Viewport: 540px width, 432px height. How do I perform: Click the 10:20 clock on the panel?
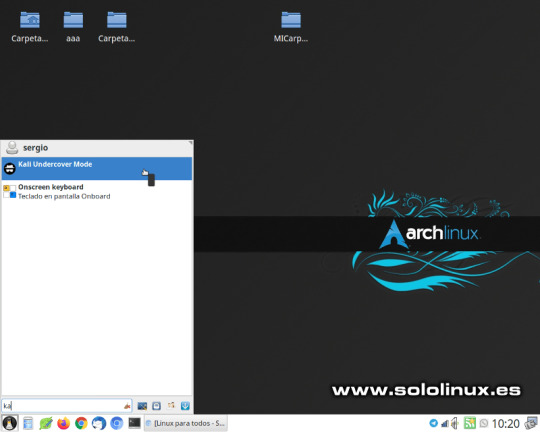pos(506,423)
